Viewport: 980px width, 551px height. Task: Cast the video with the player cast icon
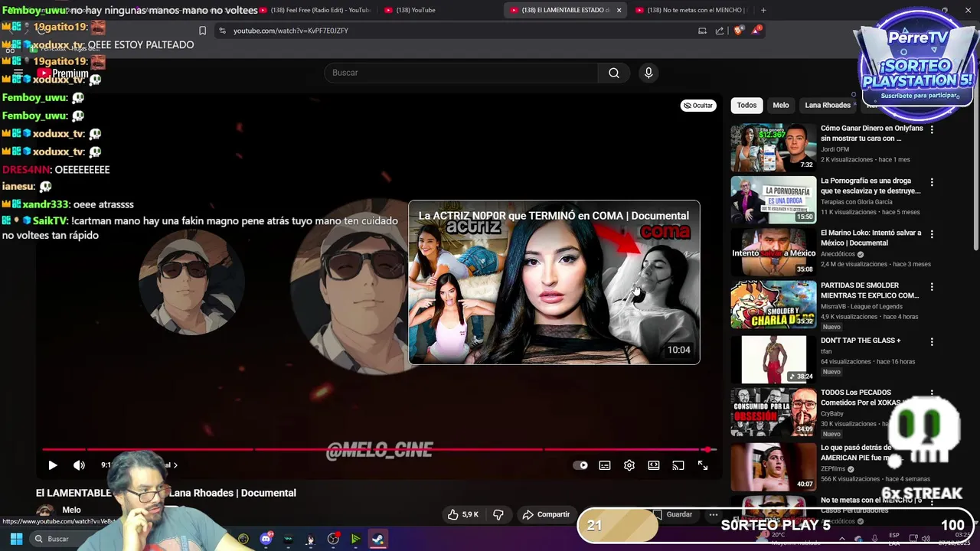click(x=678, y=465)
